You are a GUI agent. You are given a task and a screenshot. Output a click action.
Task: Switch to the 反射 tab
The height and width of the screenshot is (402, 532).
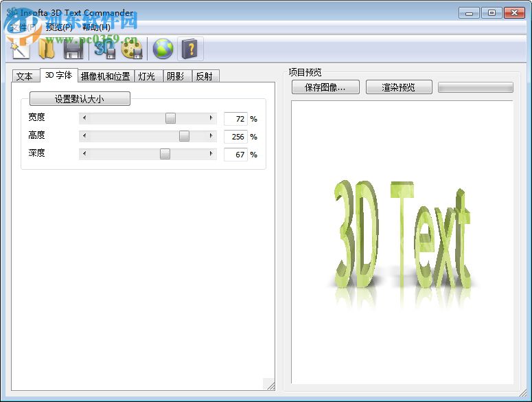click(205, 76)
